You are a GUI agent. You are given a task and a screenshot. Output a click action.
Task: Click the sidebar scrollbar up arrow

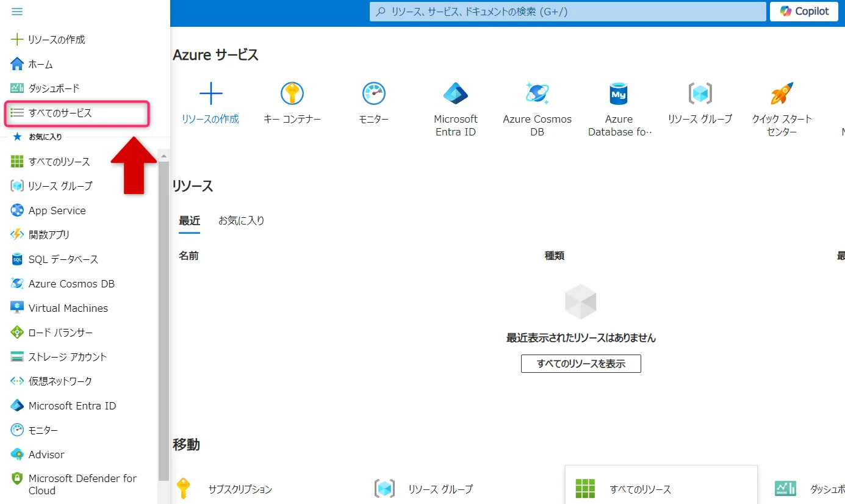click(x=164, y=156)
